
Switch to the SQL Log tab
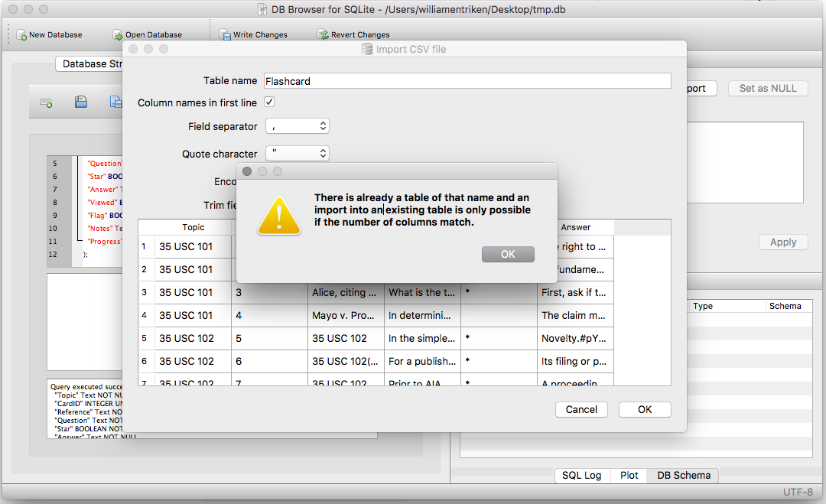pos(581,476)
